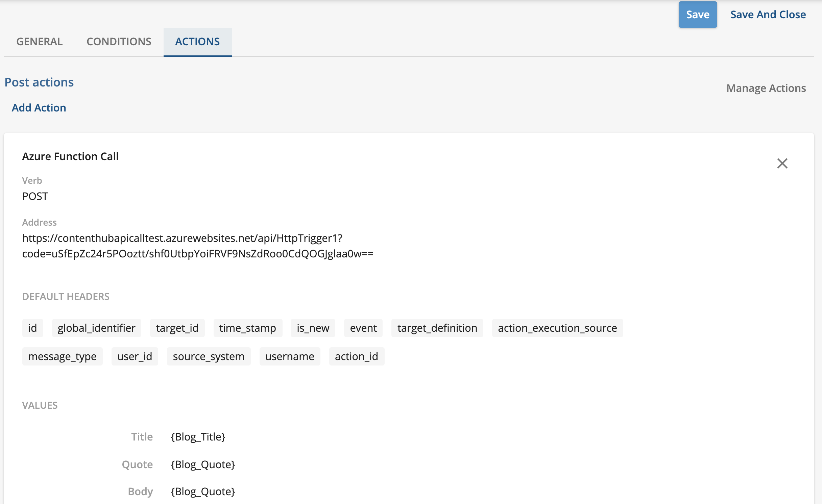Click Save And Close
The height and width of the screenshot is (504, 822).
pos(768,15)
